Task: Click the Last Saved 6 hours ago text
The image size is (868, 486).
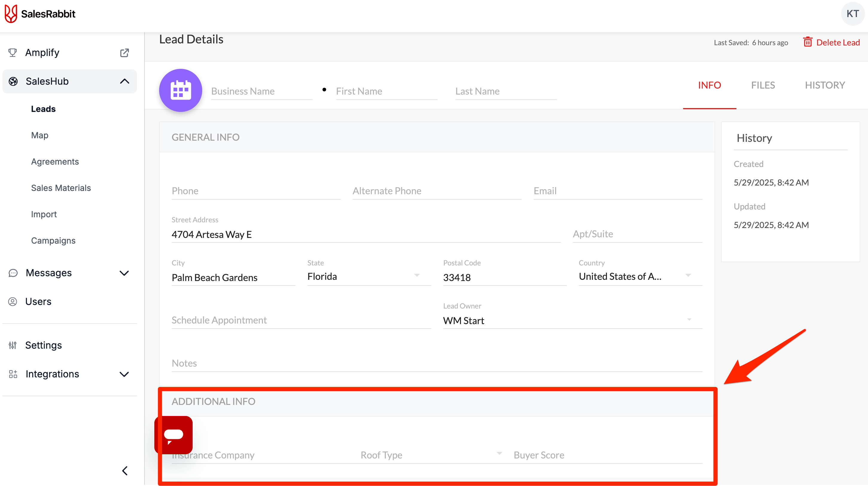Action: (751, 42)
